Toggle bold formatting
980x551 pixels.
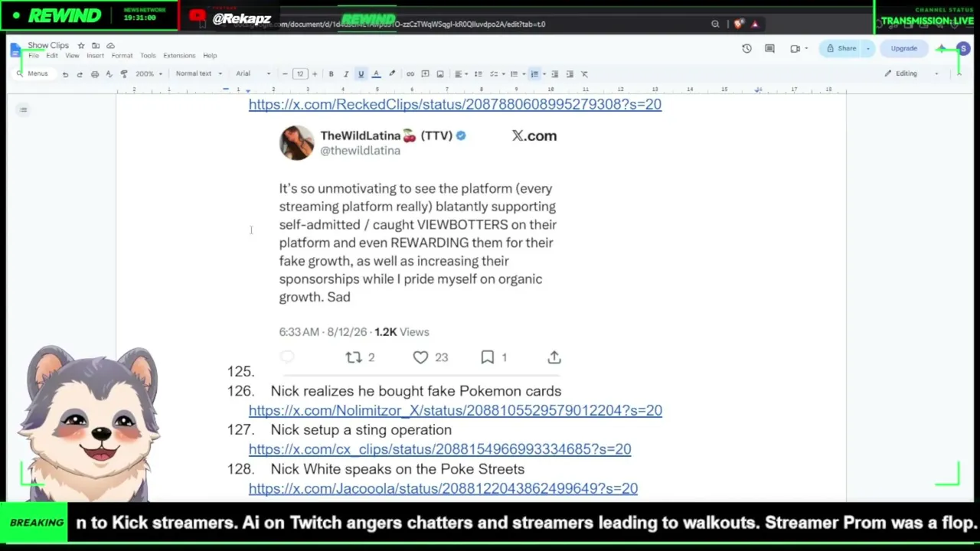click(x=331, y=74)
